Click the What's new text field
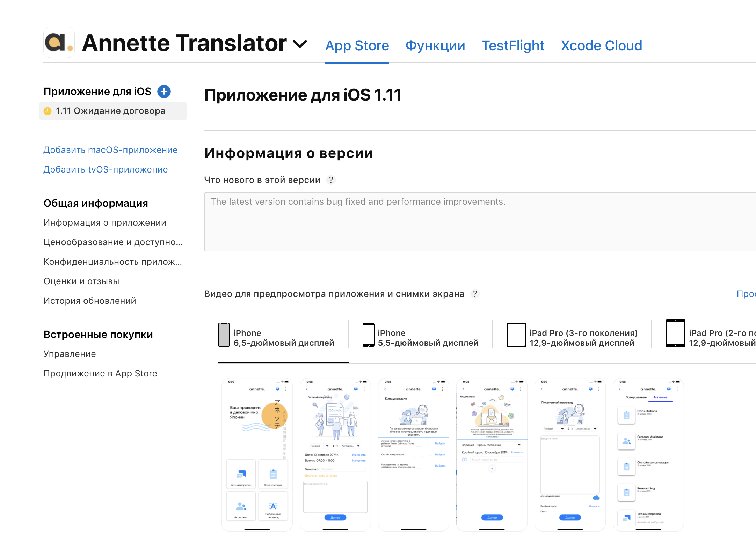The width and height of the screenshot is (756, 549). tap(479, 221)
